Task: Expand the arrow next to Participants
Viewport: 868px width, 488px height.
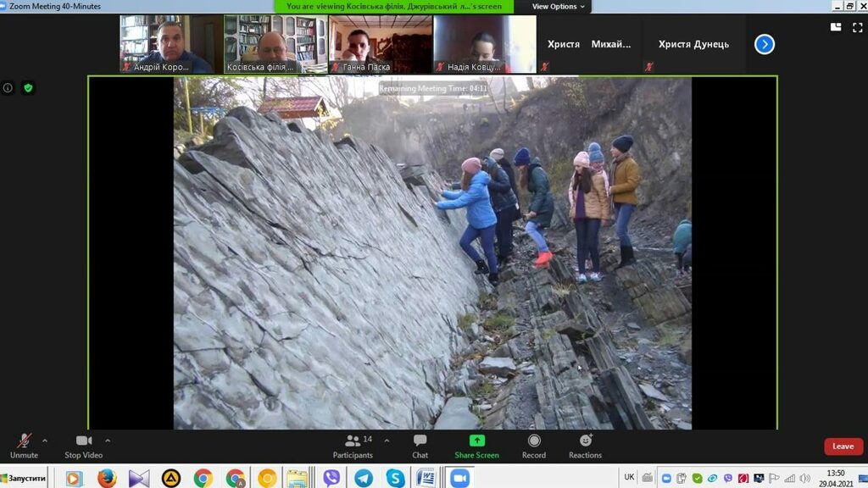Action: tap(387, 441)
